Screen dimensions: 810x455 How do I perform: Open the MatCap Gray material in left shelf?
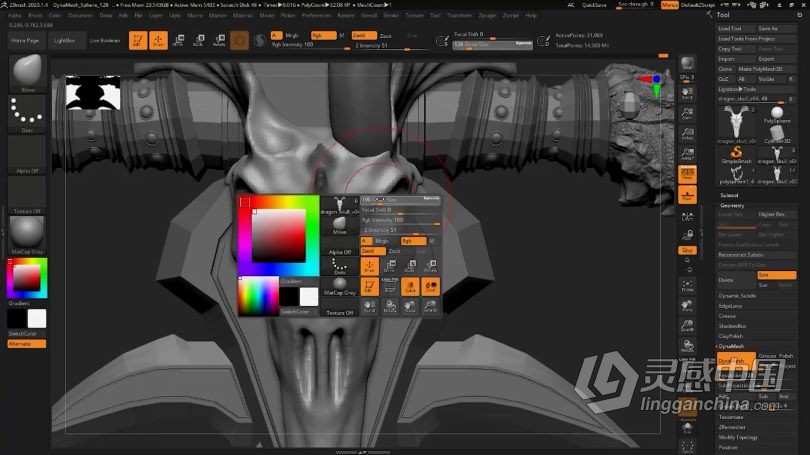[27, 235]
